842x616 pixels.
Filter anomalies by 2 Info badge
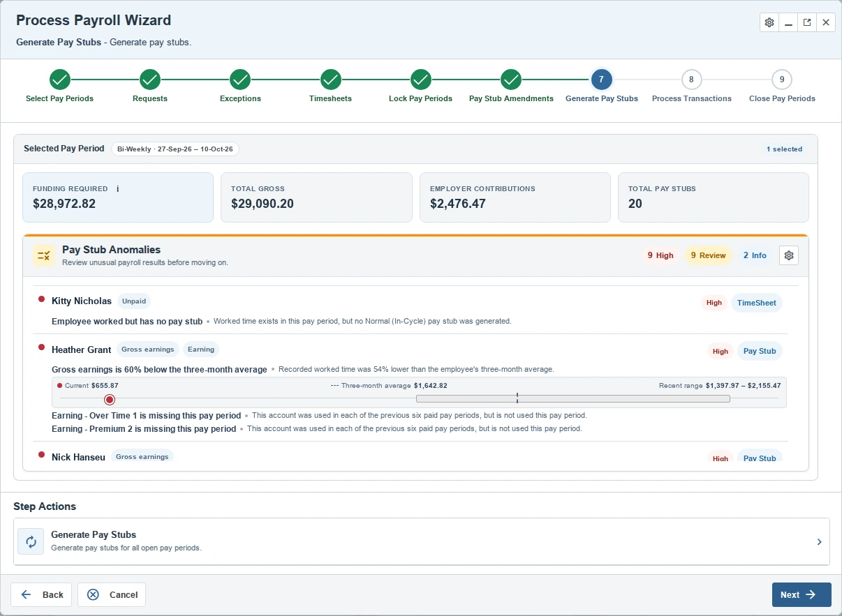point(755,255)
